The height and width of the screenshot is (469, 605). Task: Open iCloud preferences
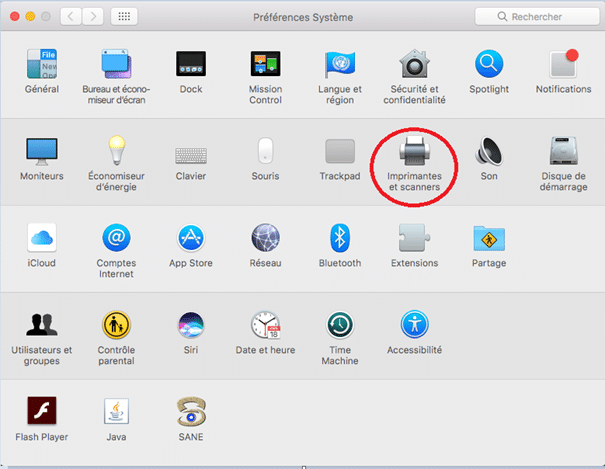tap(41, 239)
